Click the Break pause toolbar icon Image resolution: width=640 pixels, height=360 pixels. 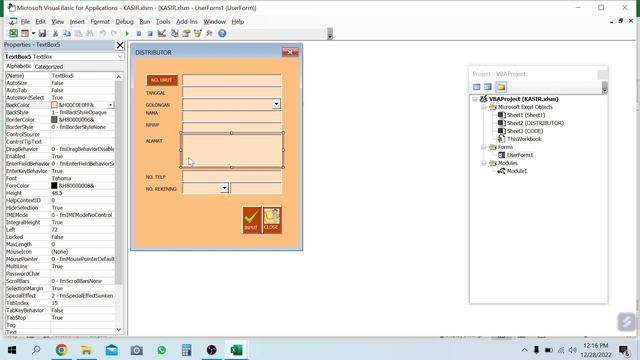point(139,33)
